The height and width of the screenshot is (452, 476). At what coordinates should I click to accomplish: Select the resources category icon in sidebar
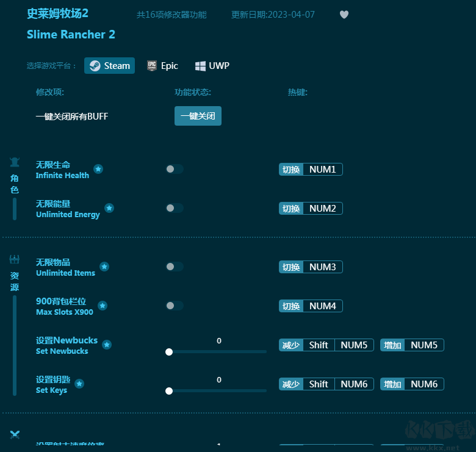coord(15,260)
